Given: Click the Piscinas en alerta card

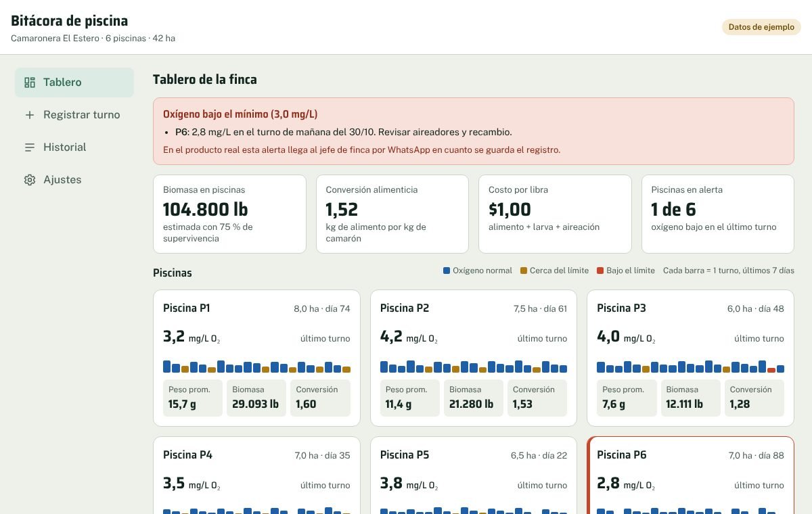Looking at the screenshot, I should [x=718, y=214].
